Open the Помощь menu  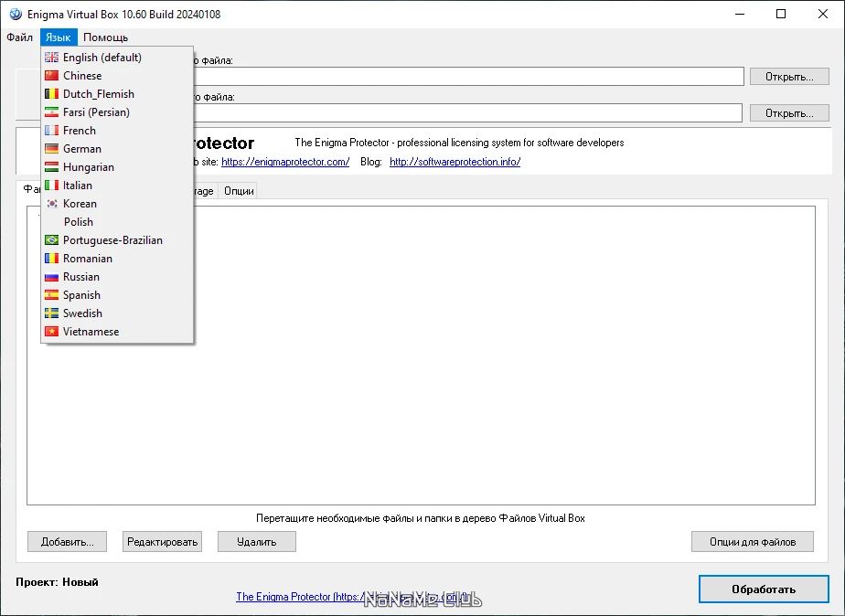[106, 37]
